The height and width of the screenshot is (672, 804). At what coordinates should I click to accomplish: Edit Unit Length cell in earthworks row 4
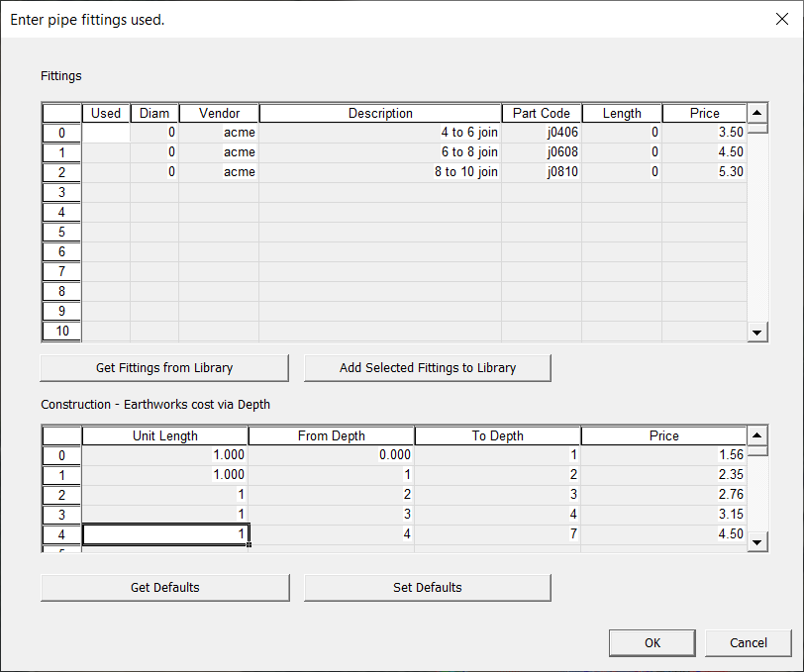pyautogui.click(x=165, y=534)
